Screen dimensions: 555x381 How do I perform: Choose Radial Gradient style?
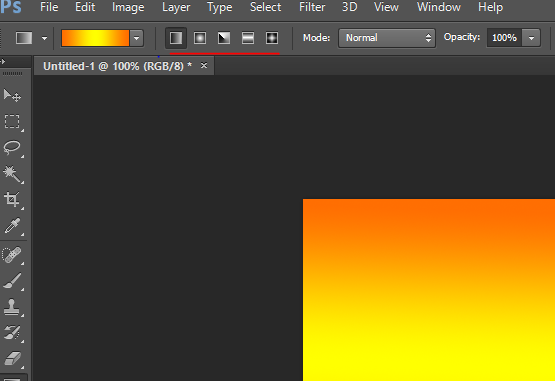200,38
